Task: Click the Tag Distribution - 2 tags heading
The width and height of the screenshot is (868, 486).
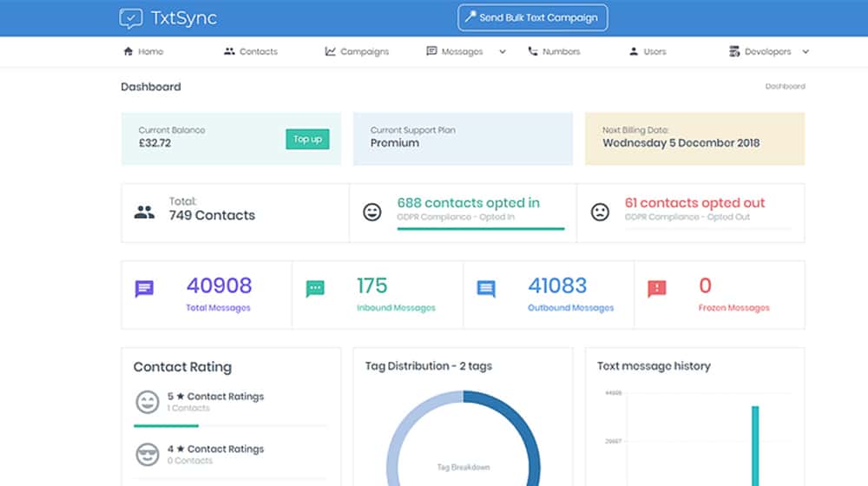Action: pos(429,366)
